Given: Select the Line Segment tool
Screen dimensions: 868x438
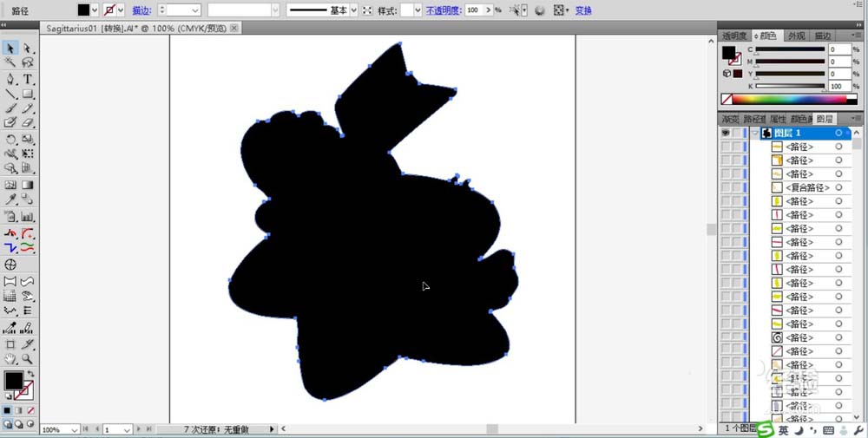Looking at the screenshot, I should 10,94.
